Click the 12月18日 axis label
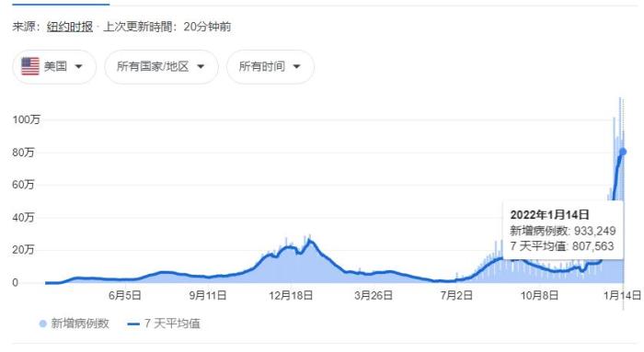Viewport: 644px width, 352px height. (x=291, y=295)
